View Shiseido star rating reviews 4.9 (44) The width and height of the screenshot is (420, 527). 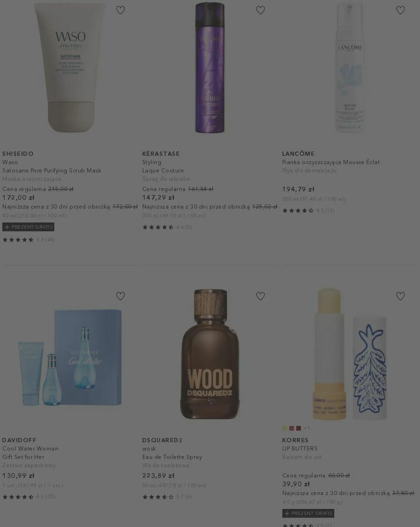tap(29, 240)
